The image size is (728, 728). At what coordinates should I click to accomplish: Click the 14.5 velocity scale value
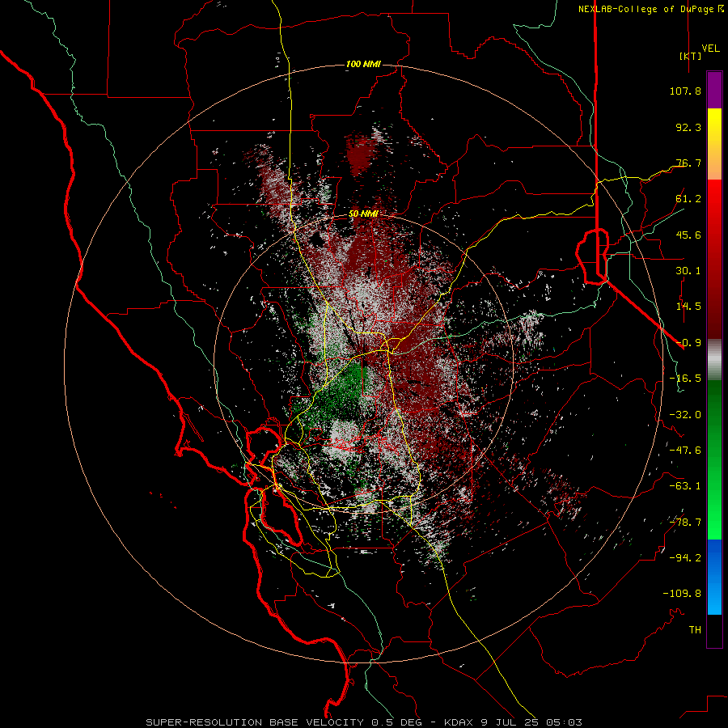(x=688, y=307)
